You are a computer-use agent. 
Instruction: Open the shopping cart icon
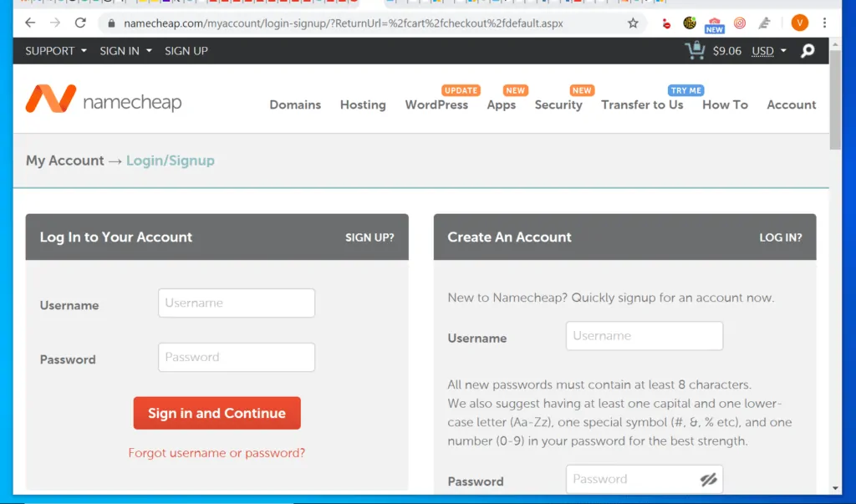[x=695, y=50]
